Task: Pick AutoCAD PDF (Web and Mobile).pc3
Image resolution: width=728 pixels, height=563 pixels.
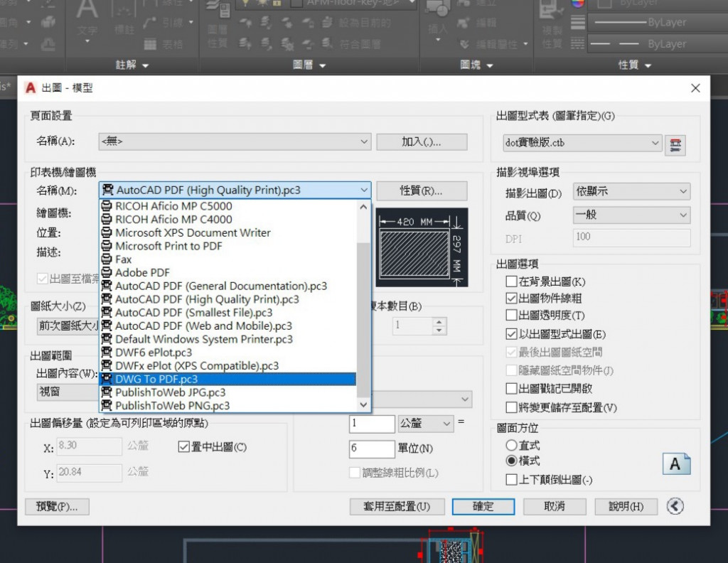Action: pos(228,326)
